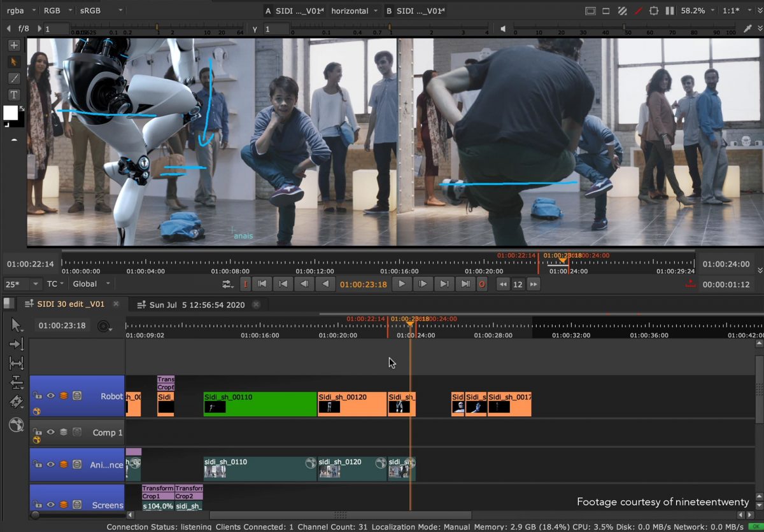764x532 pixels.
Task: Choose the Multi/Select arrow tool in timeline
Action: (x=17, y=325)
